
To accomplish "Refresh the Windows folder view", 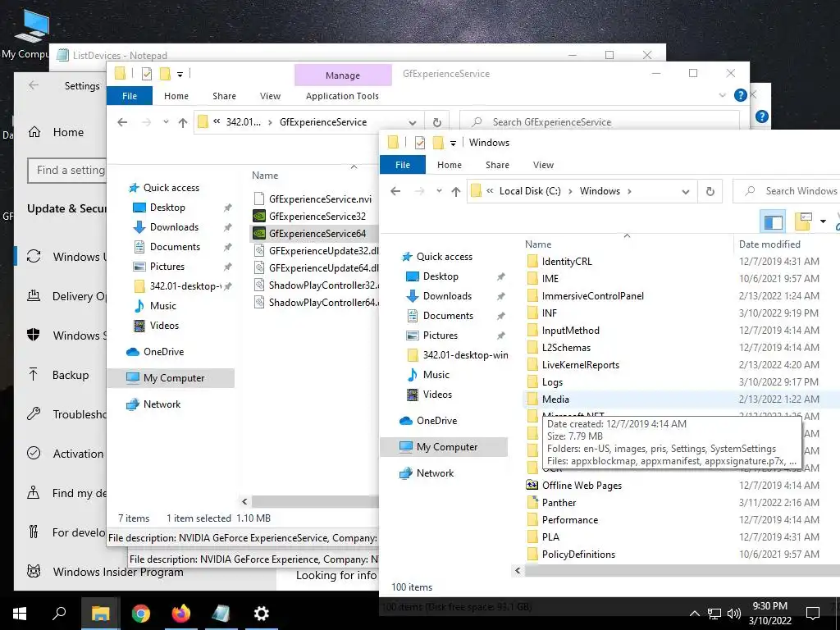I will [x=710, y=191].
